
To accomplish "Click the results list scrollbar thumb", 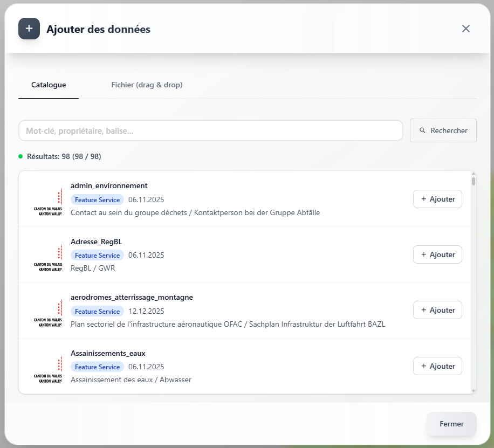I will click(x=474, y=181).
